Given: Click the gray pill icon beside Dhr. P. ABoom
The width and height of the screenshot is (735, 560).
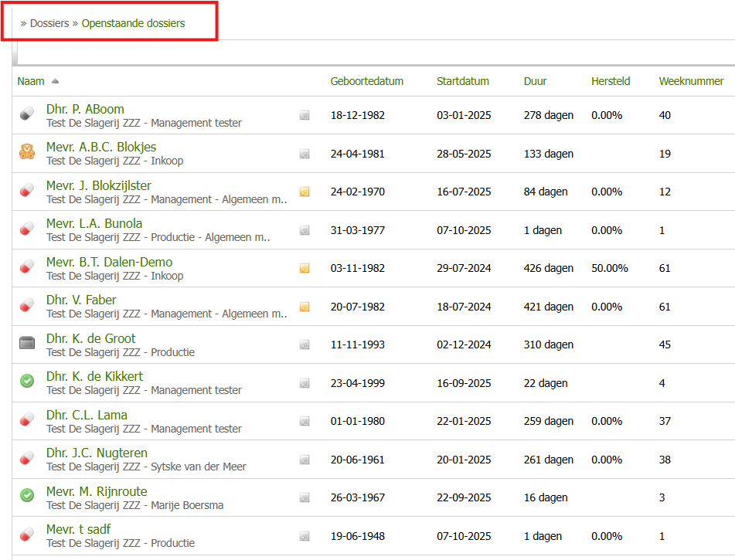Looking at the screenshot, I should point(27,114).
